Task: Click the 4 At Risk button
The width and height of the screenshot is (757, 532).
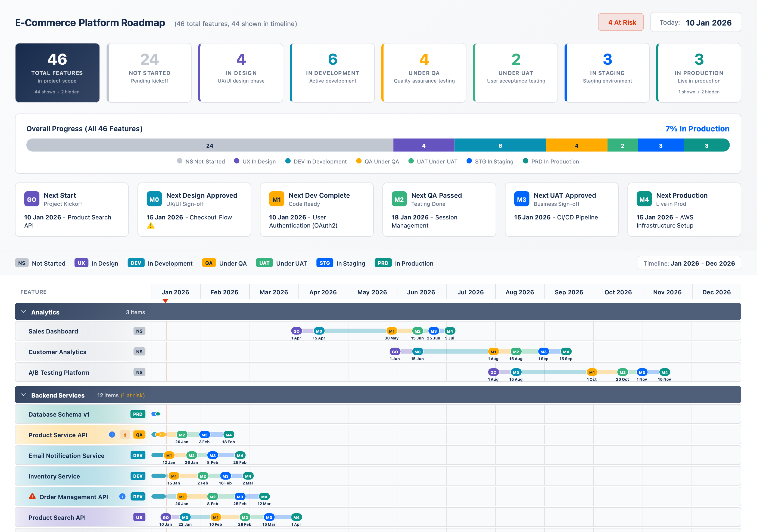Action: click(x=621, y=22)
